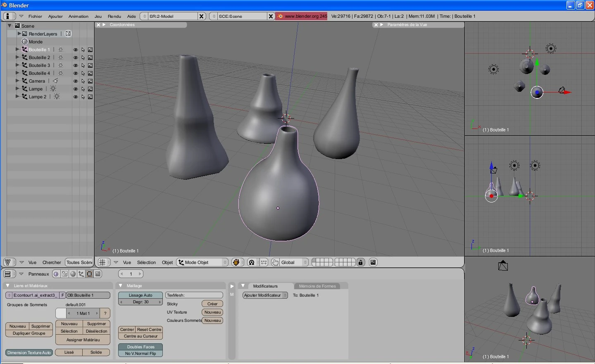
Task: Click the Shading context sphere icon
Action: tap(73, 274)
